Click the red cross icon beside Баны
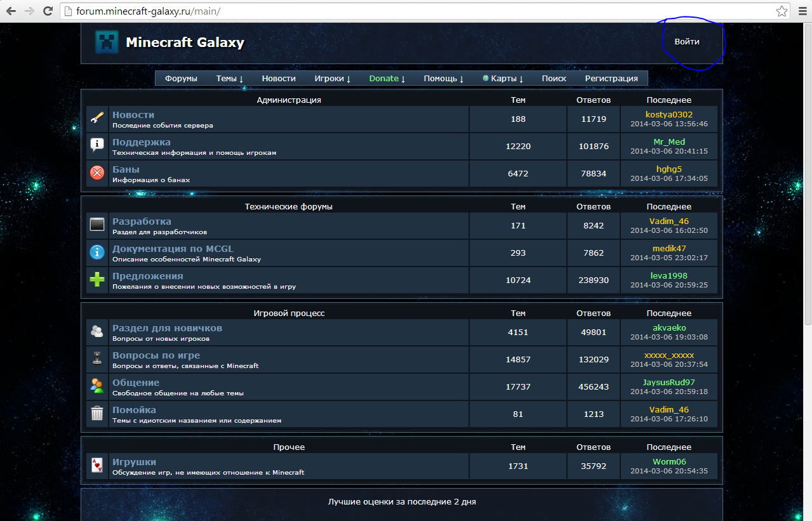The image size is (812, 521). pyautogui.click(x=97, y=173)
